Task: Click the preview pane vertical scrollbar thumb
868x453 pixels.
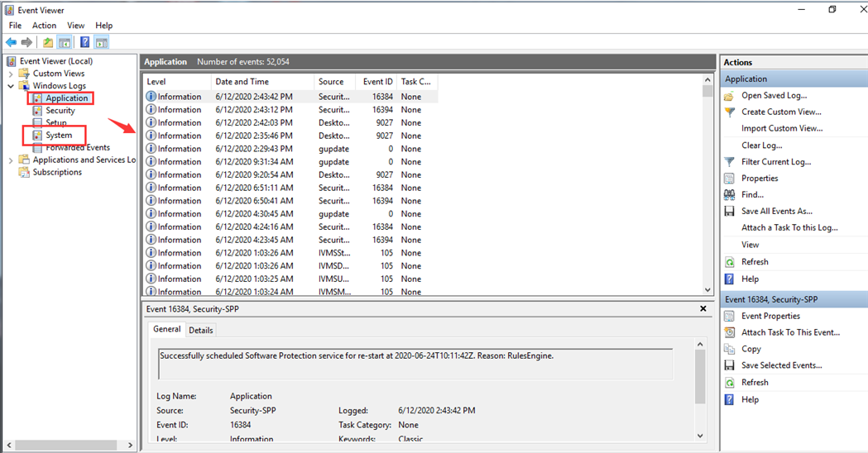Action: click(x=700, y=377)
